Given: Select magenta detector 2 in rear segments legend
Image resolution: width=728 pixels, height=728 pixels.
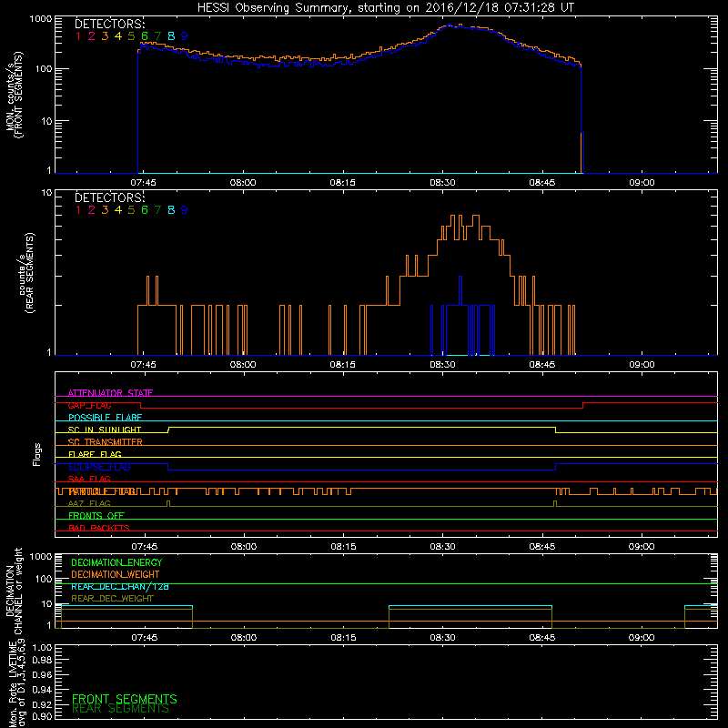Looking at the screenshot, I should [92, 210].
